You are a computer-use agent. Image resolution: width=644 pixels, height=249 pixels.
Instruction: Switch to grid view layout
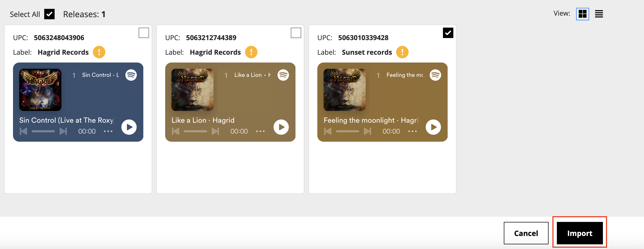582,14
